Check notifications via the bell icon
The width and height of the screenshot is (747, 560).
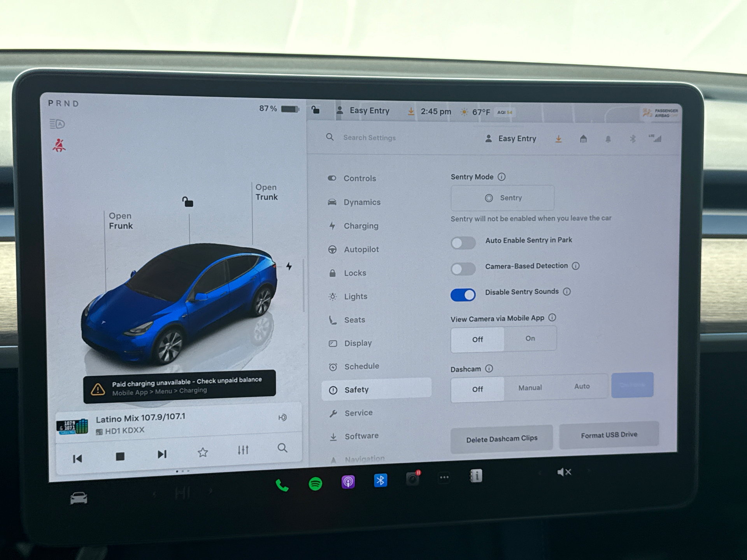click(x=608, y=139)
